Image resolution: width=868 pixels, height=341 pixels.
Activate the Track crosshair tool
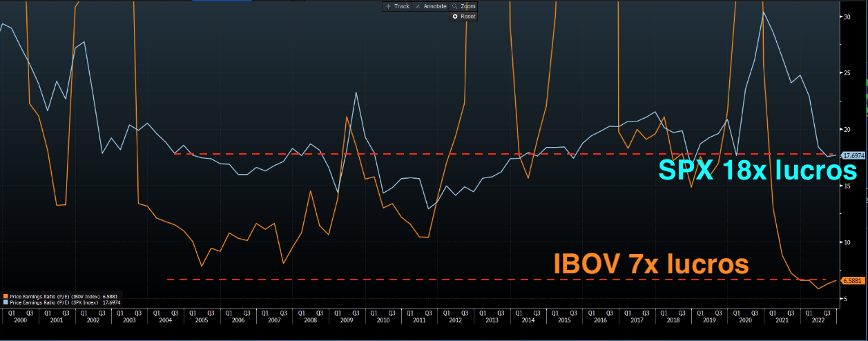398,6
